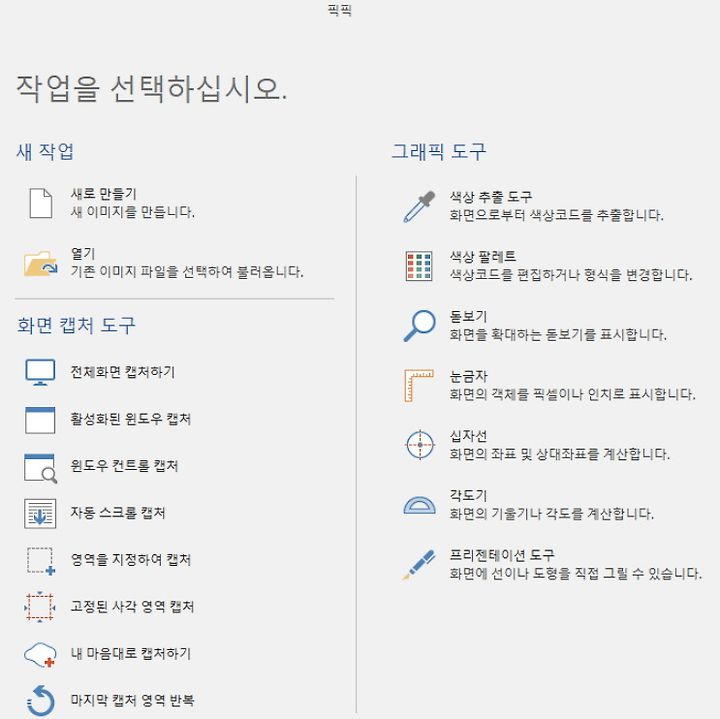Click the magnifying glass icon for 돋보기
This screenshot has height=719, width=720.
(x=419, y=326)
